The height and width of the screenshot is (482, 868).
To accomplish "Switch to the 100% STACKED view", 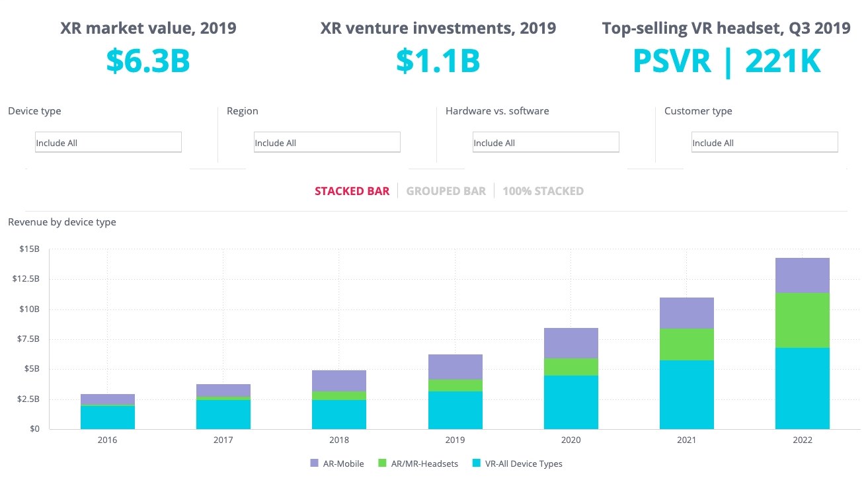I will coord(543,191).
